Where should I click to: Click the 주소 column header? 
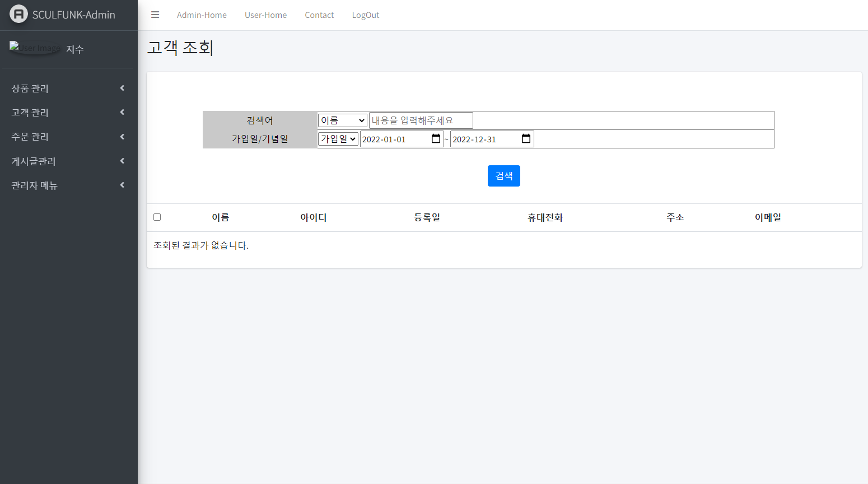675,217
